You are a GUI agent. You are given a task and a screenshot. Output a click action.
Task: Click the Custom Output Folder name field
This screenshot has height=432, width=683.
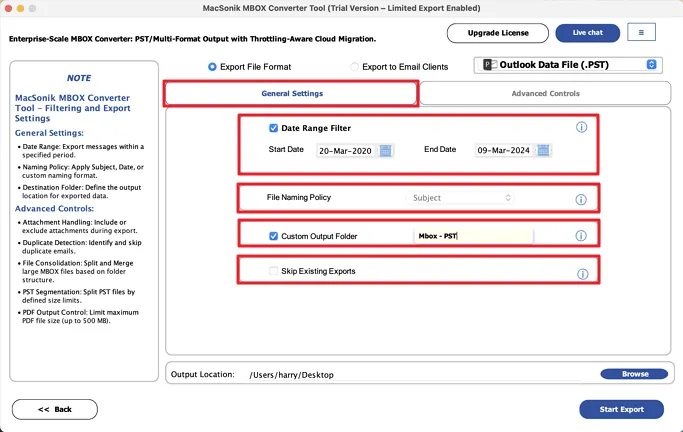[x=473, y=236]
